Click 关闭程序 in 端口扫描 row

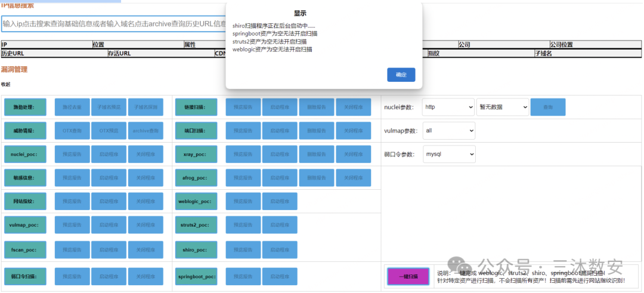coord(353,131)
